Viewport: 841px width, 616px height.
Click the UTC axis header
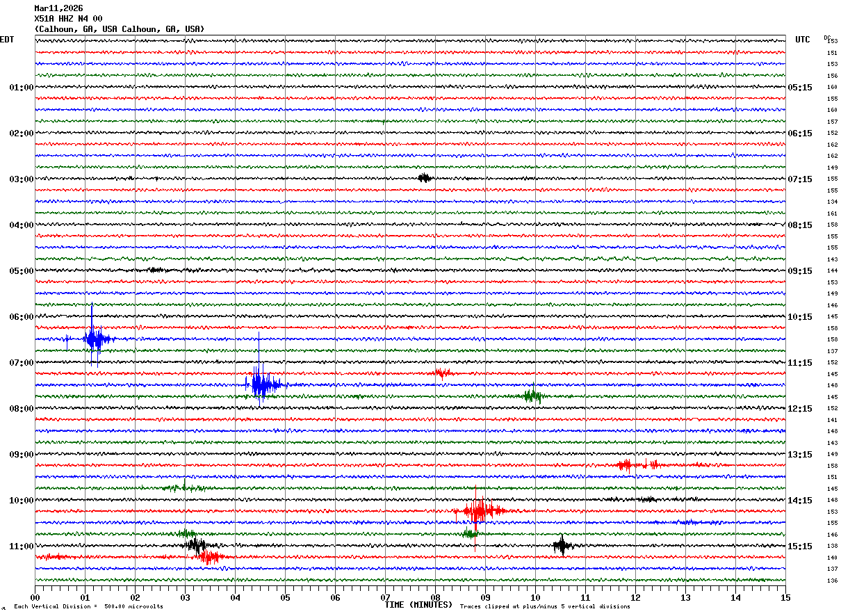coord(802,40)
